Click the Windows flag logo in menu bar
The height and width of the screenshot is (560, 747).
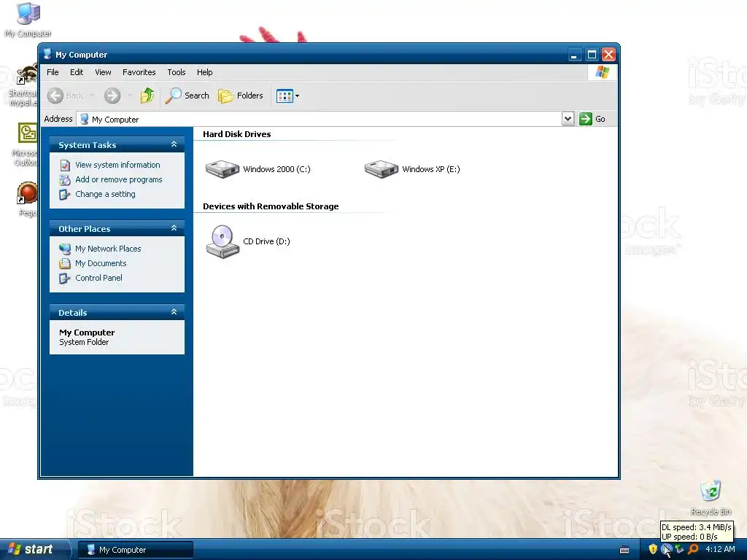[602, 72]
